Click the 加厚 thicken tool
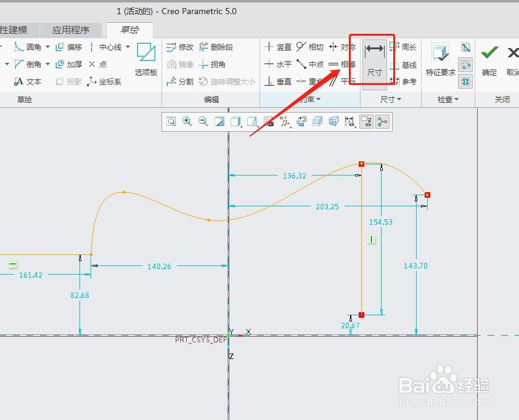The image size is (519, 420). (69, 64)
